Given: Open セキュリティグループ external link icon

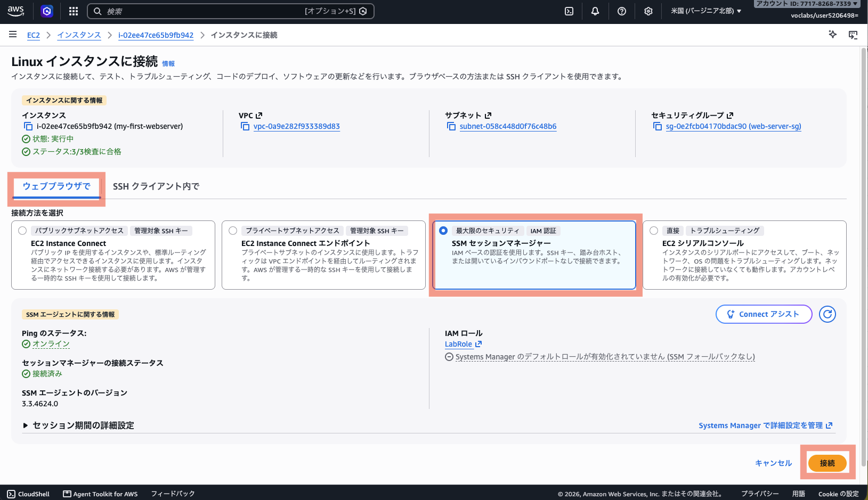Looking at the screenshot, I should coord(730,115).
